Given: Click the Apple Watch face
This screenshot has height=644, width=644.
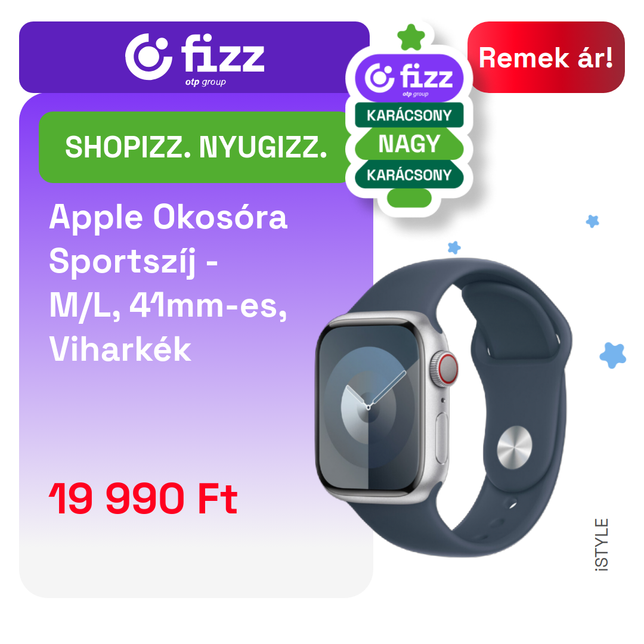Looking at the screenshot, I should (370, 407).
